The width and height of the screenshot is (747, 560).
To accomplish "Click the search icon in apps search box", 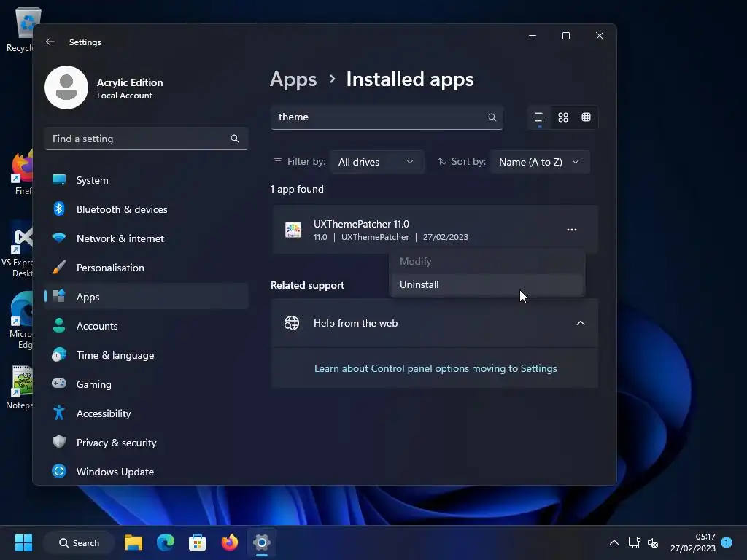I will [492, 117].
